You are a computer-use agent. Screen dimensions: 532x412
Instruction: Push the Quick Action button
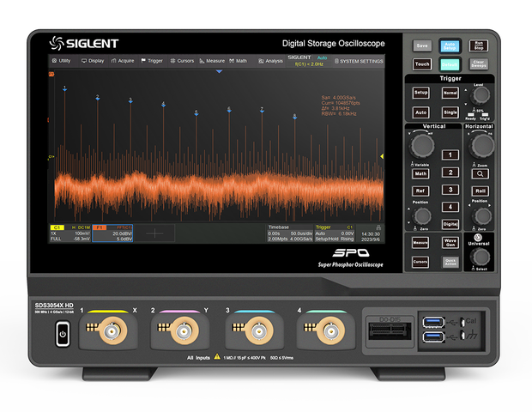(x=450, y=262)
